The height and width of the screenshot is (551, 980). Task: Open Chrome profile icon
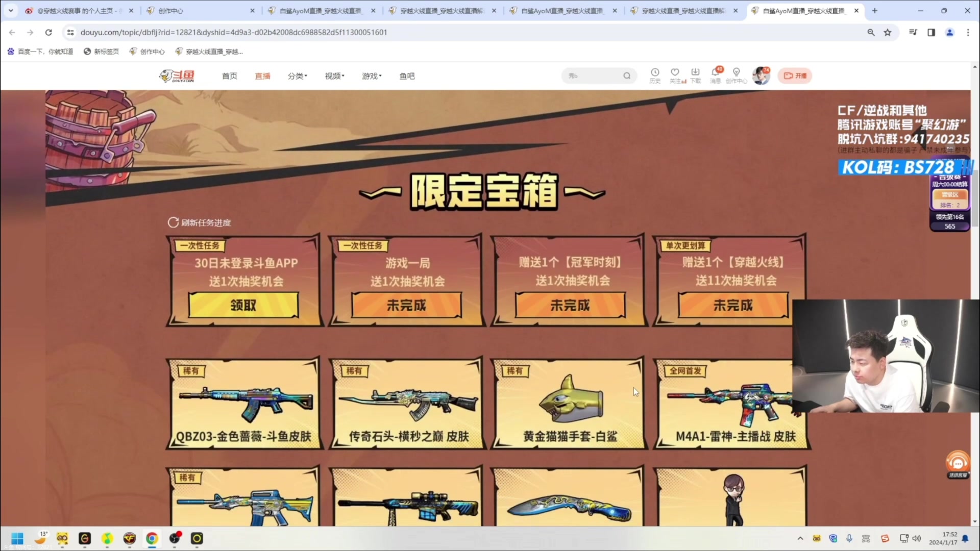coord(949,32)
